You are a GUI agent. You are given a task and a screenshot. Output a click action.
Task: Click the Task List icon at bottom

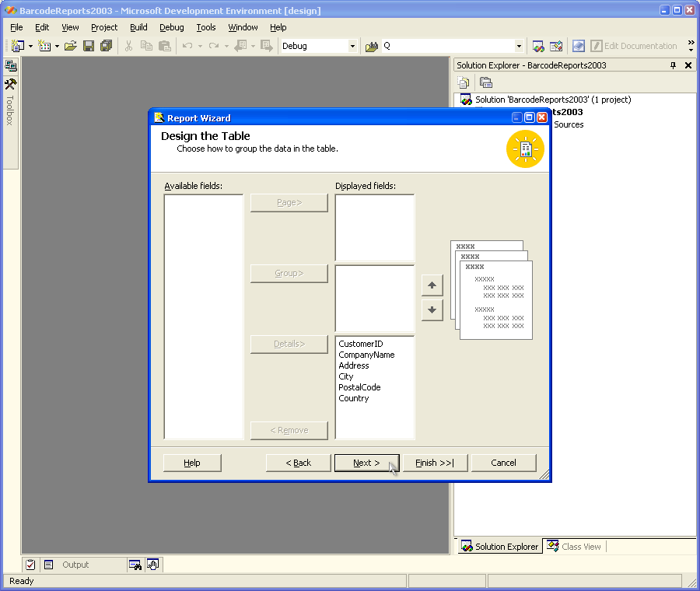[x=30, y=565]
